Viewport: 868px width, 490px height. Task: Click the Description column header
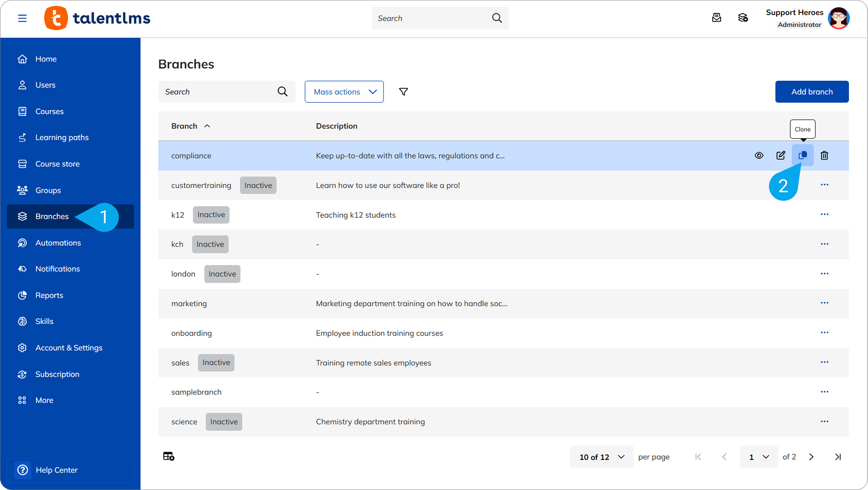pyautogui.click(x=337, y=126)
